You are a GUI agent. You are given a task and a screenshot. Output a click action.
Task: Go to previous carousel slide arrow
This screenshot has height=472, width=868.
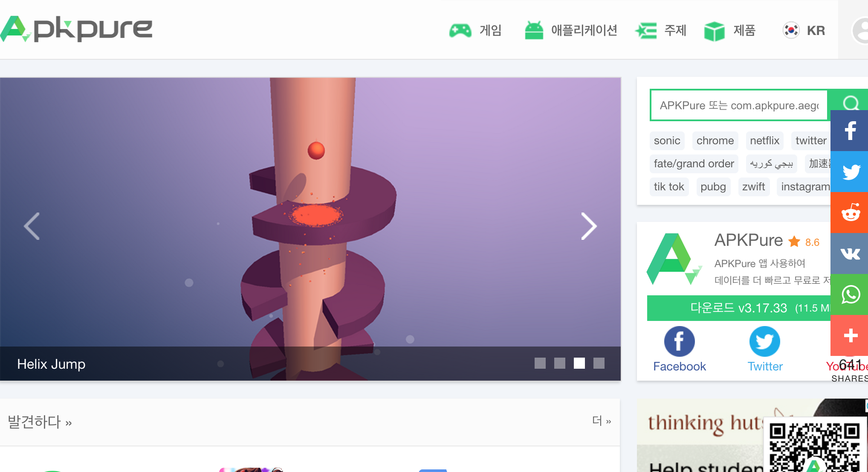point(32,226)
